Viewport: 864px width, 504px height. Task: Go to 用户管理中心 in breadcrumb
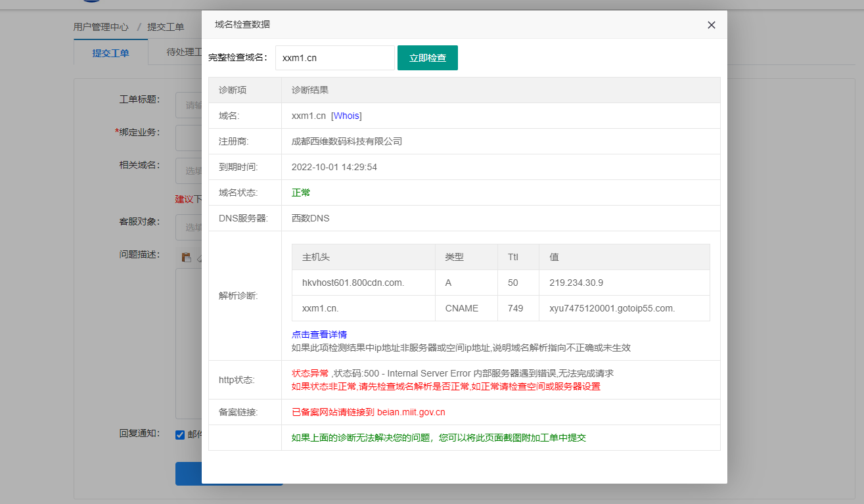point(101,27)
